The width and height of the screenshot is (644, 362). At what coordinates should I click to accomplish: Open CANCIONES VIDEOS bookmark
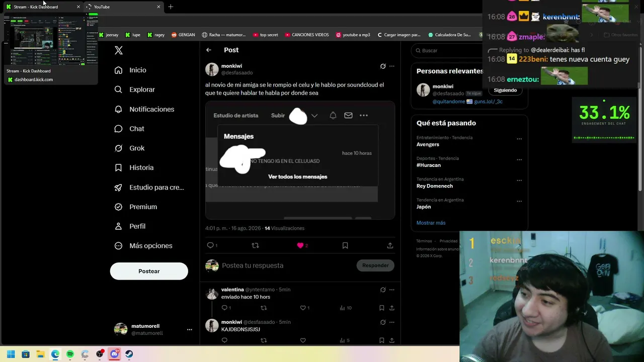307,35
